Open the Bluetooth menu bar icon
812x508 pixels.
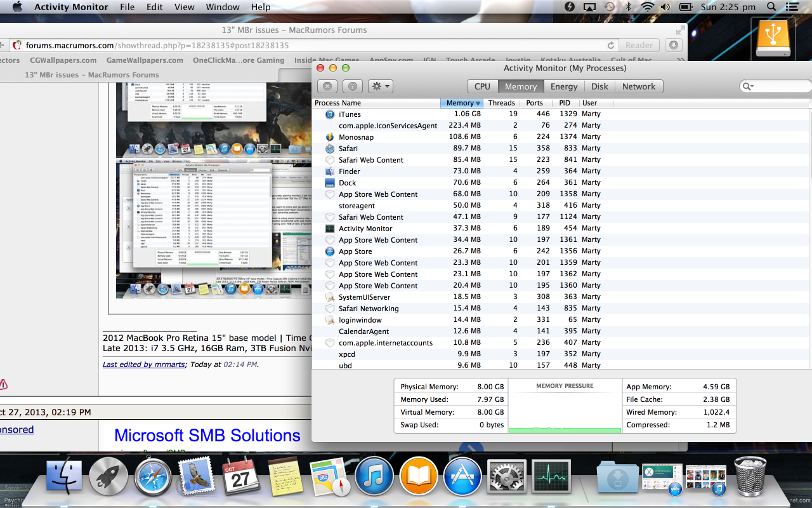click(628, 7)
